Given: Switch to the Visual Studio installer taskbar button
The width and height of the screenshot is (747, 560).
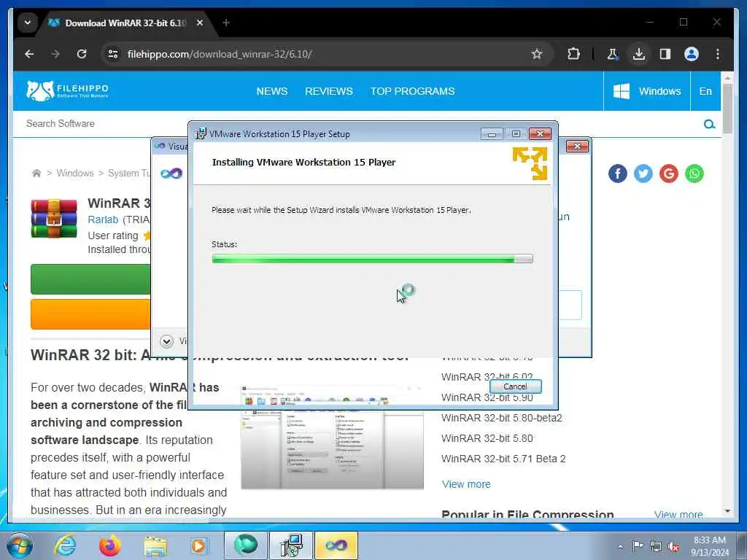Looking at the screenshot, I should click(x=336, y=545).
